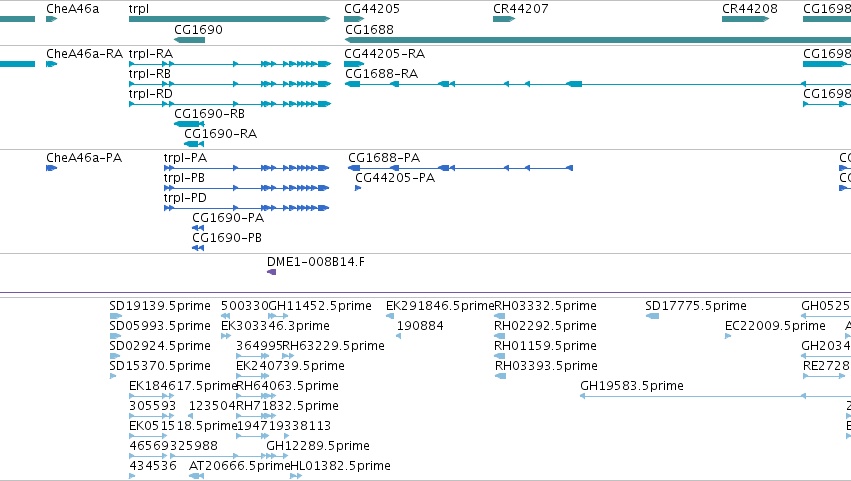Click the CG1690-RB transcript label

pos(209,114)
